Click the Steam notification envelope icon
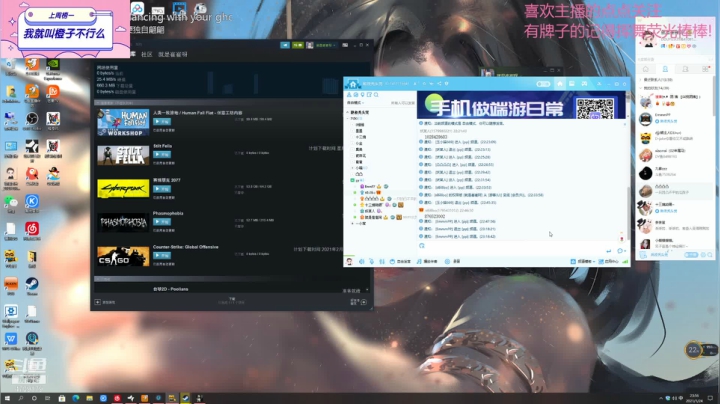This screenshot has height=404, width=720. pyautogui.click(x=298, y=45)
